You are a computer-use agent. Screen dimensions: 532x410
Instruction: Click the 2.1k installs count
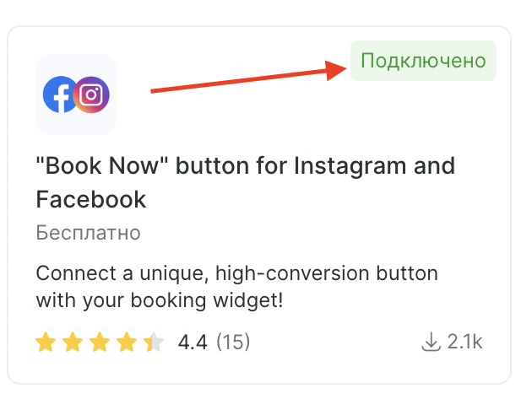point(464,342)
